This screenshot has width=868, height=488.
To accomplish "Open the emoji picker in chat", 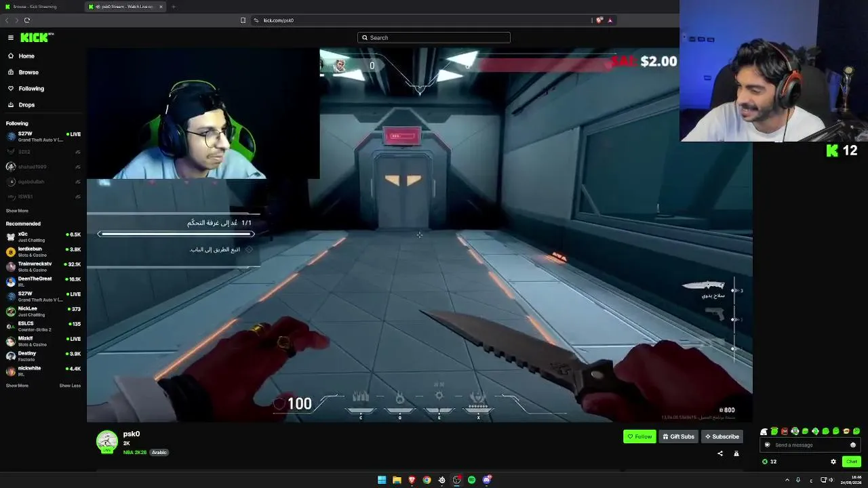I will point(853,445).
